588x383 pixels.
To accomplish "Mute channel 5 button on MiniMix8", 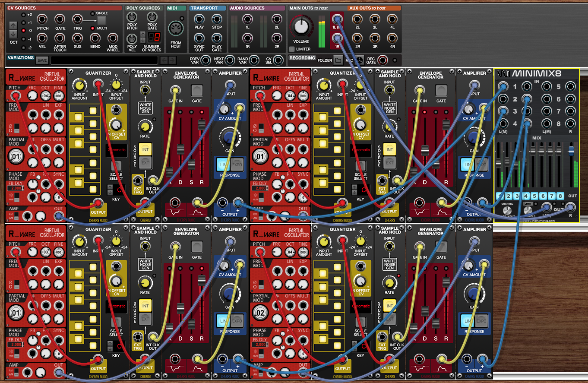I will click(534, 196).
